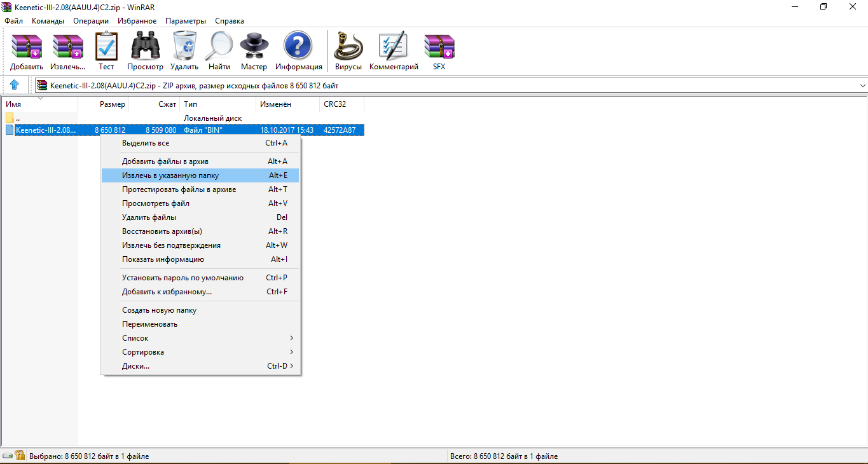This screenshot has height=464, width=868.
Task: Click the Извлечь (Extract) toolbar icon
Action: [68, 51]
